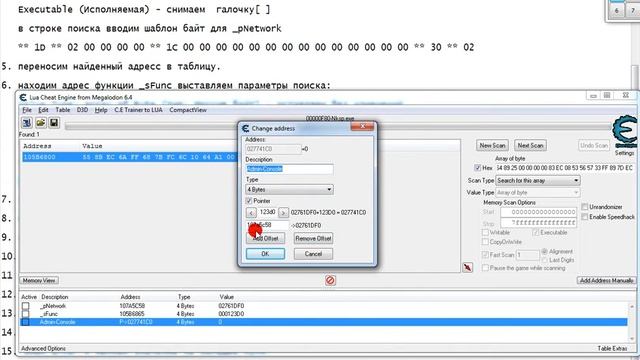Select found address 105B6800 row
640x360 pixels.
[x=130, y=157]
